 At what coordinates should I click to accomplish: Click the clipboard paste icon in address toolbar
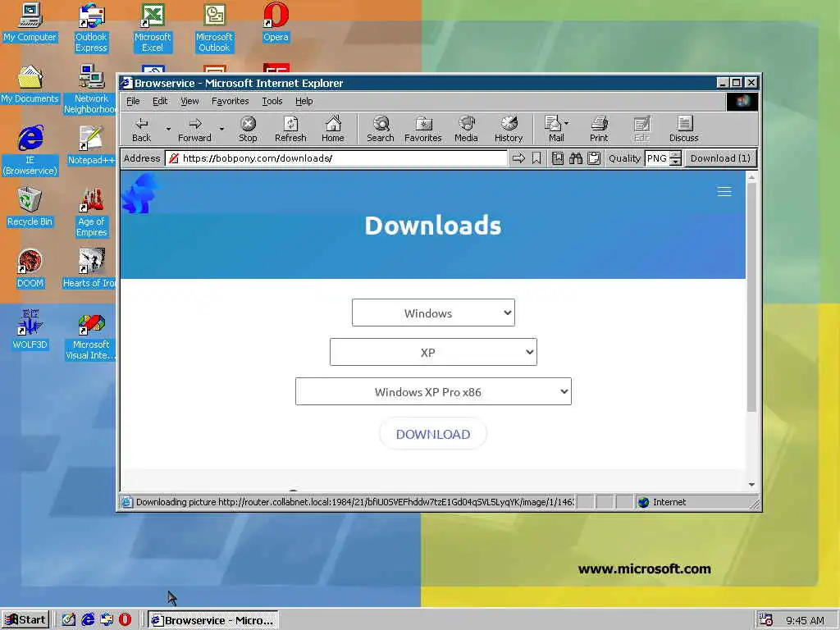coord(594,158)
